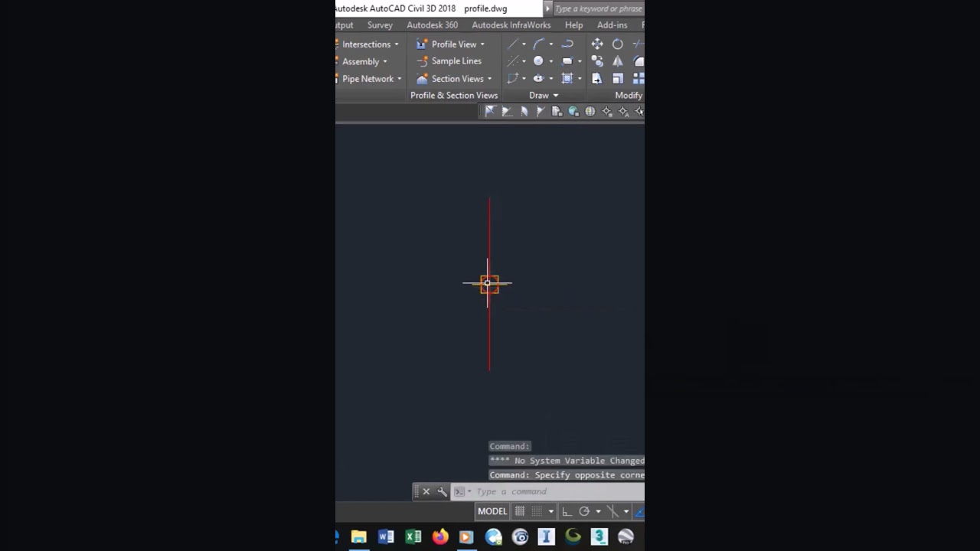Select the Line draw tool
This screenshot has height=551, width=980.
[512, 44]
